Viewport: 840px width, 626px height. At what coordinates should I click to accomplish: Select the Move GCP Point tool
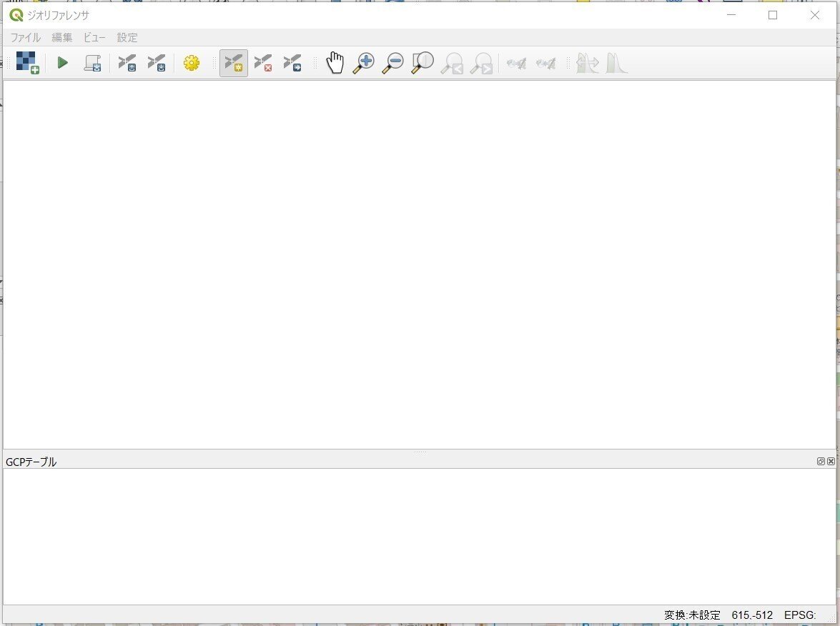click(292, 63)
